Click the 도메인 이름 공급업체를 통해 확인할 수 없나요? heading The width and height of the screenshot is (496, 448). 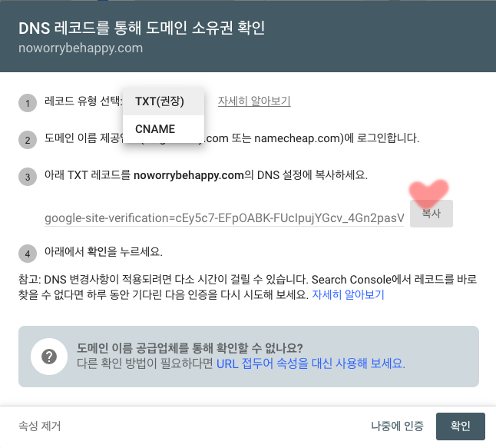click(190, 348)
